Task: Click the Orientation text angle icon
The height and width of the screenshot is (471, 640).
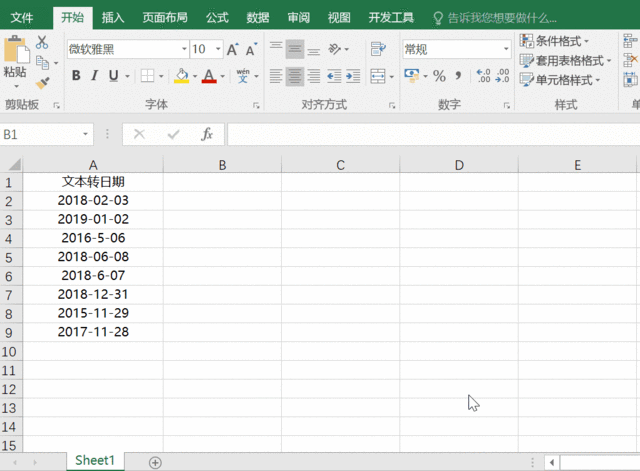Action: pos(335,49)
